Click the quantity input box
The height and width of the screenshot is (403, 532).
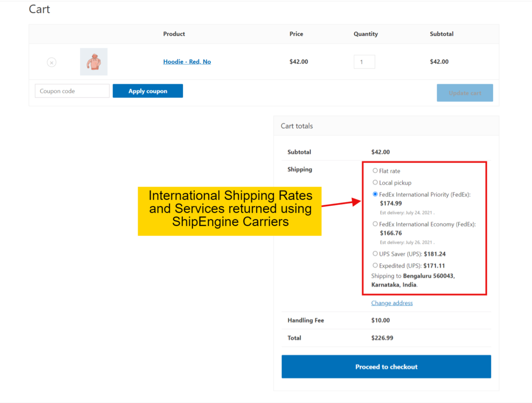pos(364,61)
